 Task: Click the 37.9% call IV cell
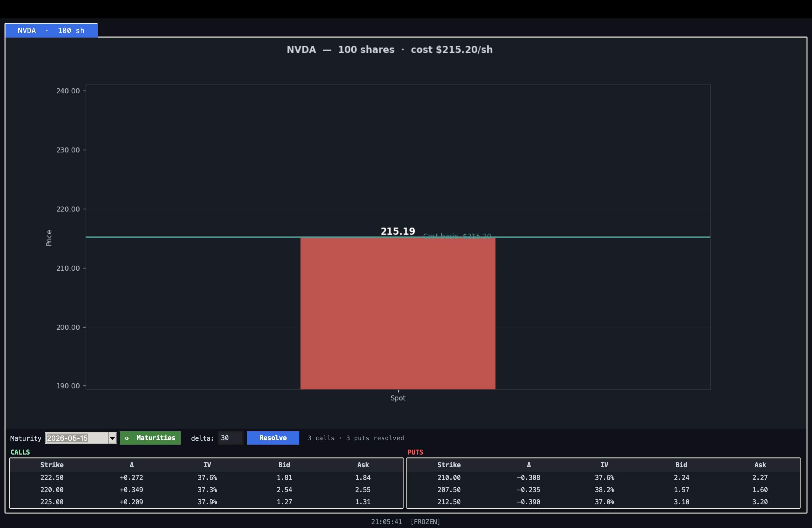(207, 502)
